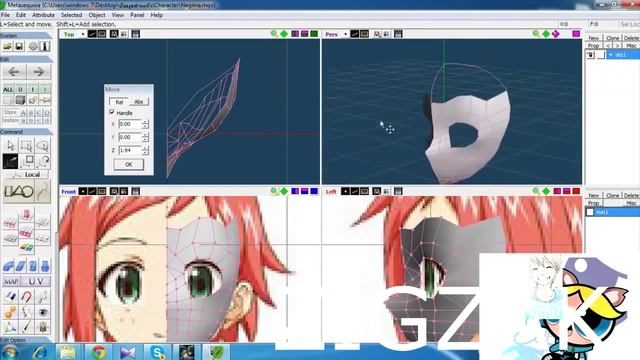Switch to Abs tab in Move dialog
Screen dimensions: 640x360
pyautogui.click(x=139, y=102)
